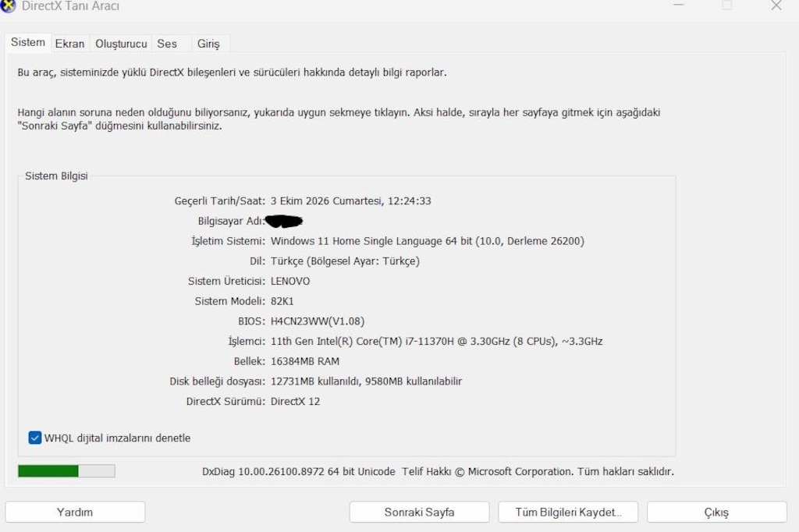This screenshot has height=532, width=799.
Task: Click the 'Sistem Üreticisi:' label
Action: click(227, 282)
